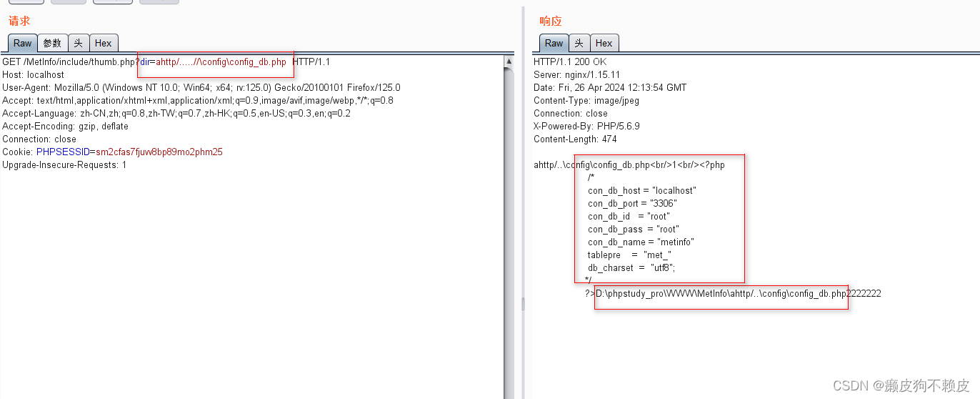980x399 pixels.
Task: Click the Accept: text/html header line
Action: click(198, 101)
